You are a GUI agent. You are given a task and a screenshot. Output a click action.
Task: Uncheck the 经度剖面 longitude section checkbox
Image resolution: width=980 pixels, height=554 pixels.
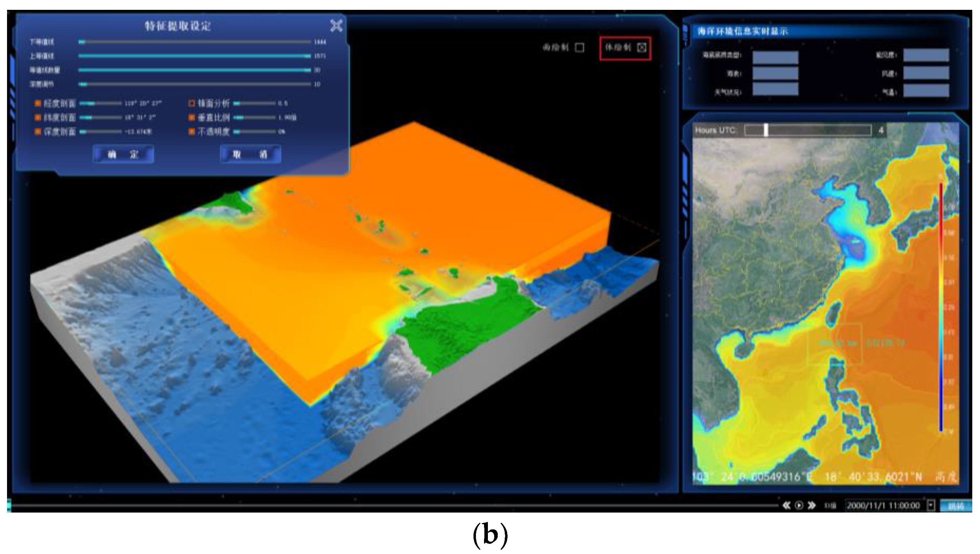pos(38,103)
